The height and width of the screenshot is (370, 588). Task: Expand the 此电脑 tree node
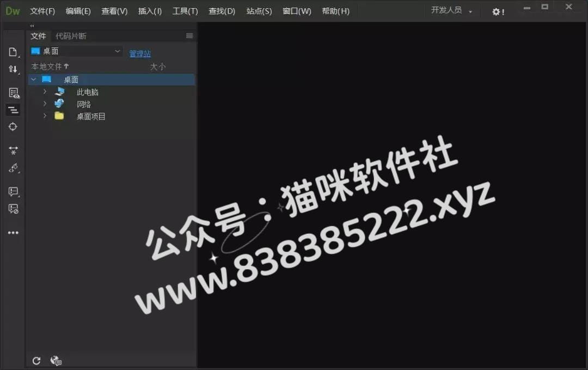coord(45,92)
